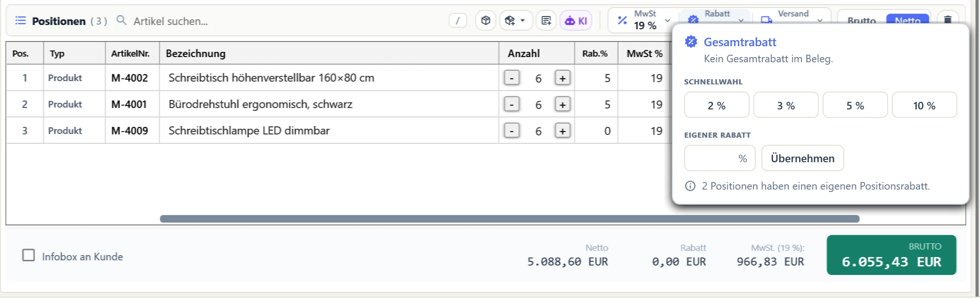Viewport: 980px width, 299px height.
Task: Open the MwSt 19 % dropdown
Action: point(643,20)
